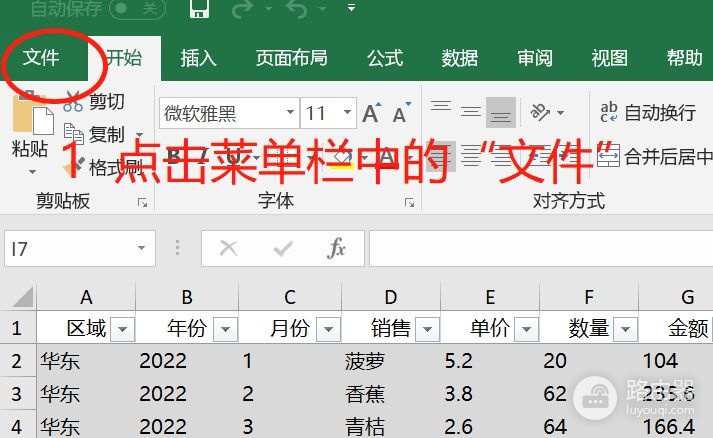Open the 年份 column filter dropdown
The width and height of the screenshot is (713, 438).
226,328
